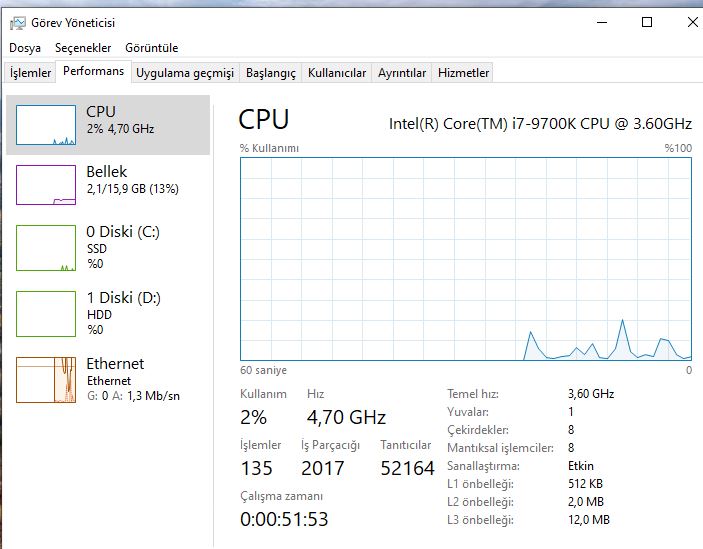Switch to the Ayrıntılar tab
This screenshot has height=549, width=703.
[402, 73]
